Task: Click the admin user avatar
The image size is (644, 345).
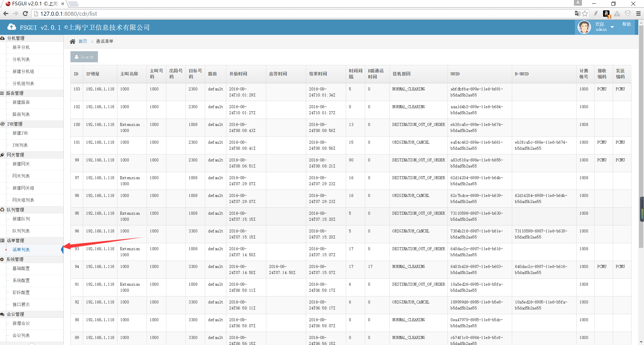Action: coord(584,27)
